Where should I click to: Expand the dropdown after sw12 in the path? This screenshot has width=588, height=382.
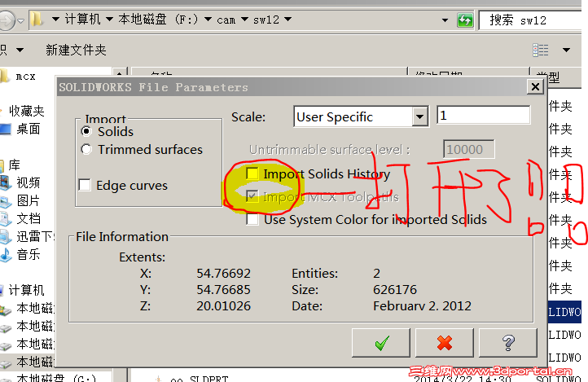click(x=288, y=19)
